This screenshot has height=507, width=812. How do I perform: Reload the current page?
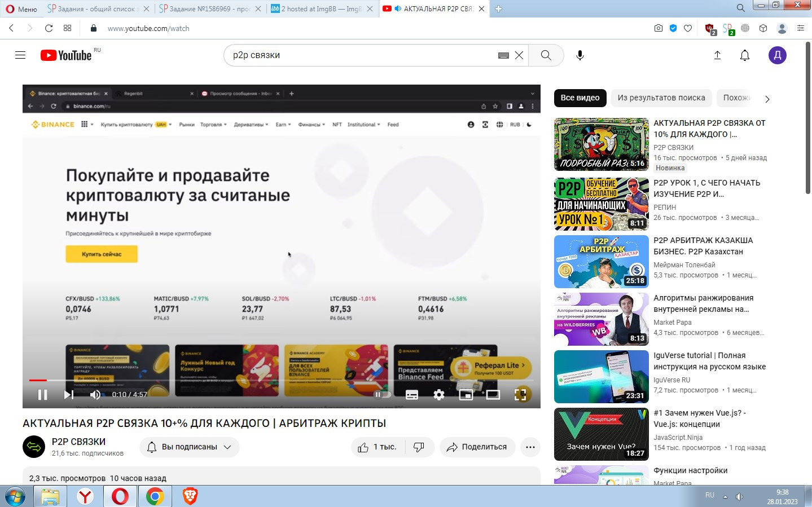click(x=49, y=28)
